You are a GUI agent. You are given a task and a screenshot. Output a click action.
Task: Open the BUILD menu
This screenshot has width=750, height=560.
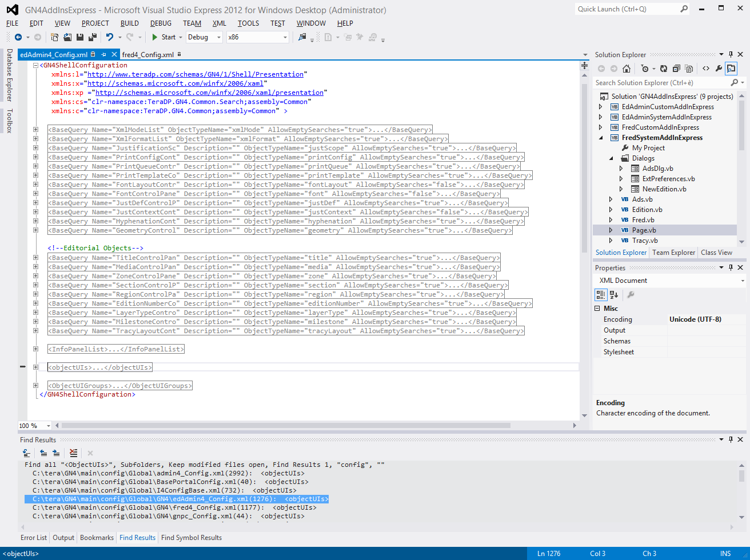130,23
